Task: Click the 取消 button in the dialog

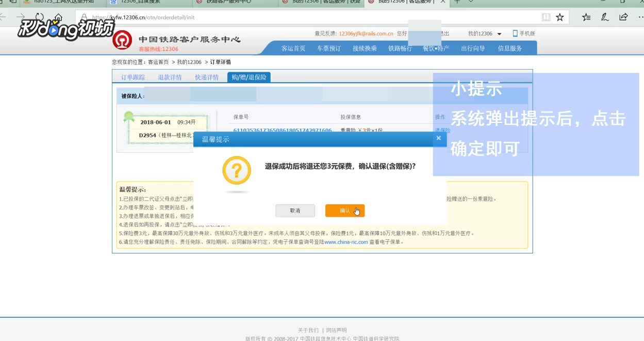Action: click(x=295, y=210)
